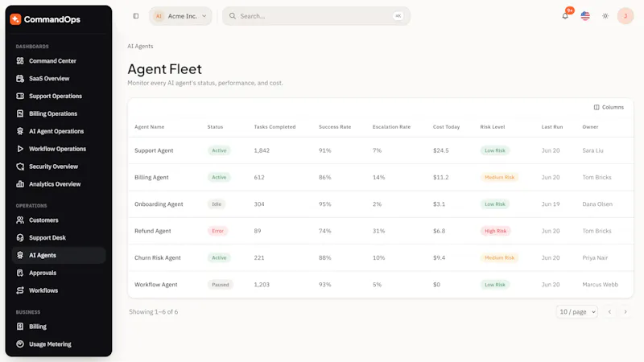This screenshot has height=362, width=644.
Task: Click the Search input field
Action: pos(316,16)
